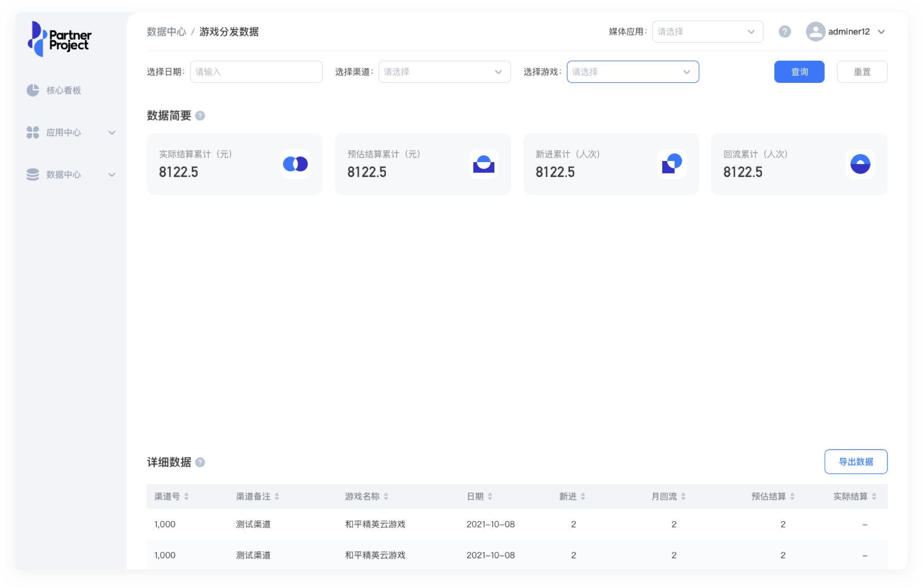
Task: Focus the 选择日期 input field
Action: click(x=256, y=72)
